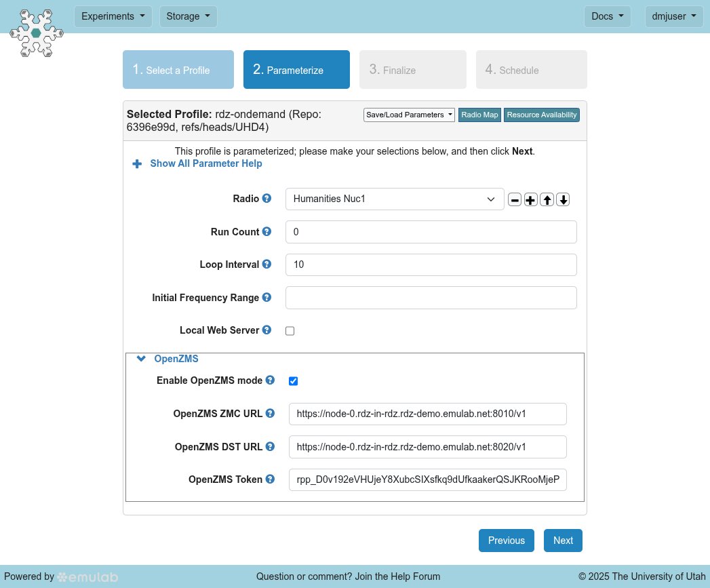Open the Save/Load Parameters dropdown

click(x=409, y=115)
